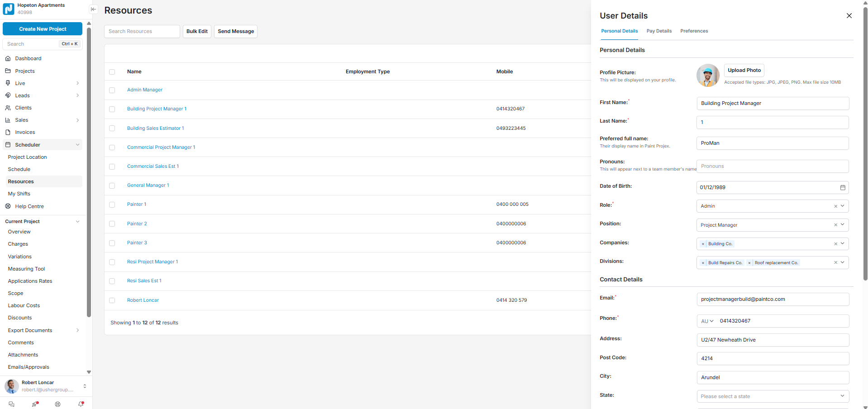Tick the checkbox for Admin Manager
The image size is (868, 409).
point(112,90)
